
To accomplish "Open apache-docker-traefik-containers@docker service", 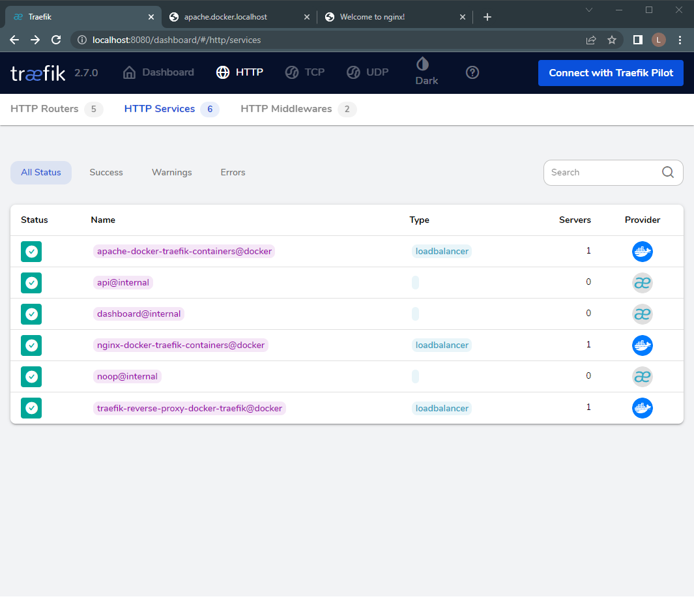I will click(x=184, y=252).
